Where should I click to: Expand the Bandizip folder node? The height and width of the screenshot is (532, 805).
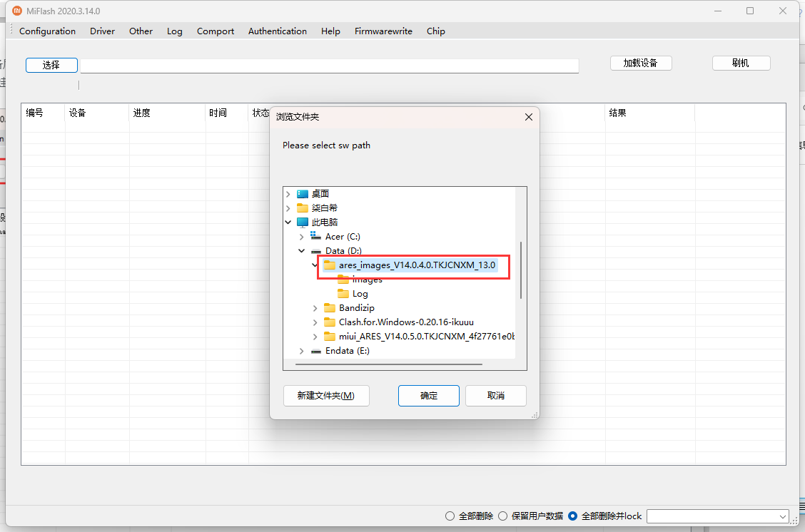[x=315, y=308]
